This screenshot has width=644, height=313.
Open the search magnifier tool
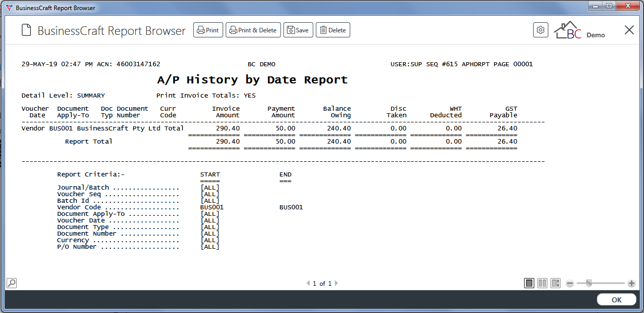click(x=12, y=283)
